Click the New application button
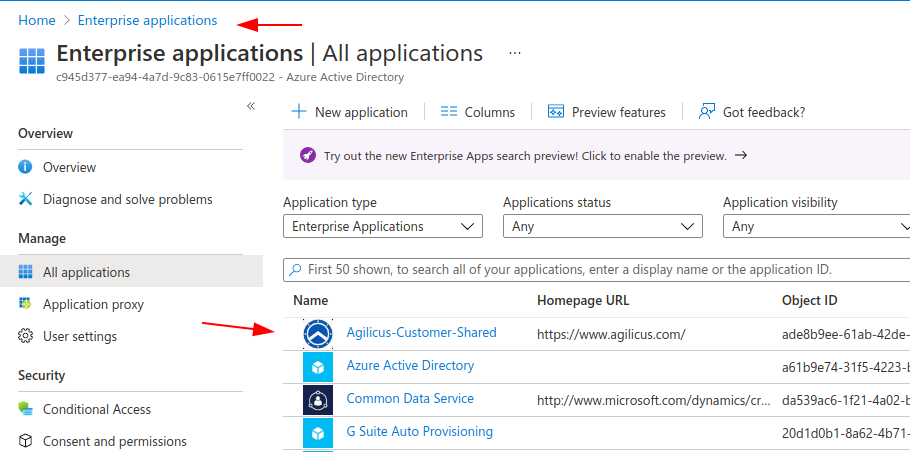This screenshot has width=910, height=452. (x=349, y=111)
